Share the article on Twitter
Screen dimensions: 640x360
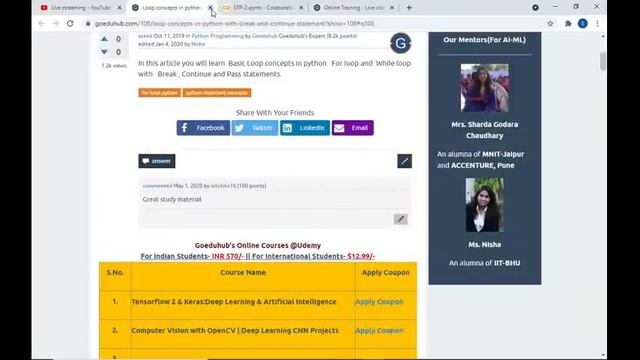[x=255, y=128]
